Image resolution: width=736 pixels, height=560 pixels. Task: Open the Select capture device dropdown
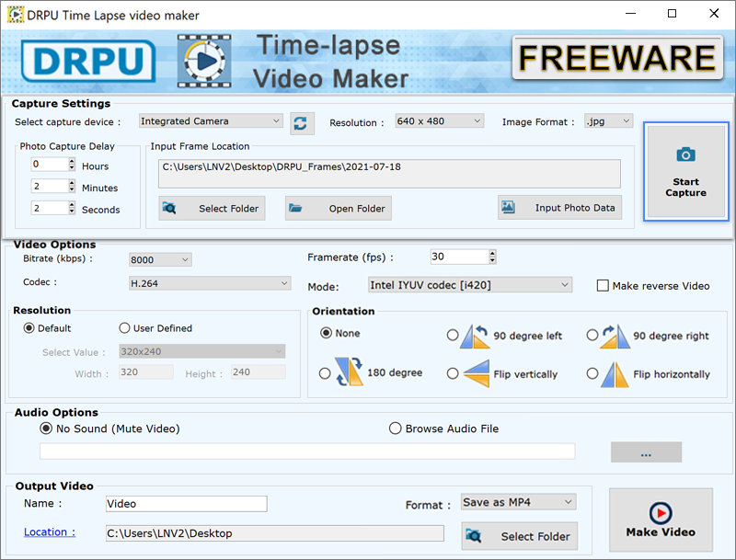pyautogui.click(x=211, y=121)
